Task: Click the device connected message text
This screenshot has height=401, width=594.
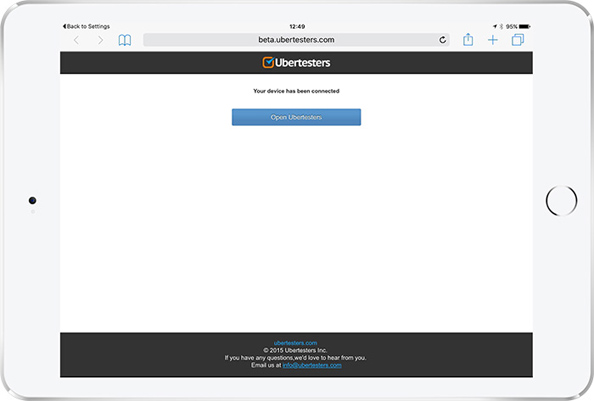Action: (x=296, y=91)
